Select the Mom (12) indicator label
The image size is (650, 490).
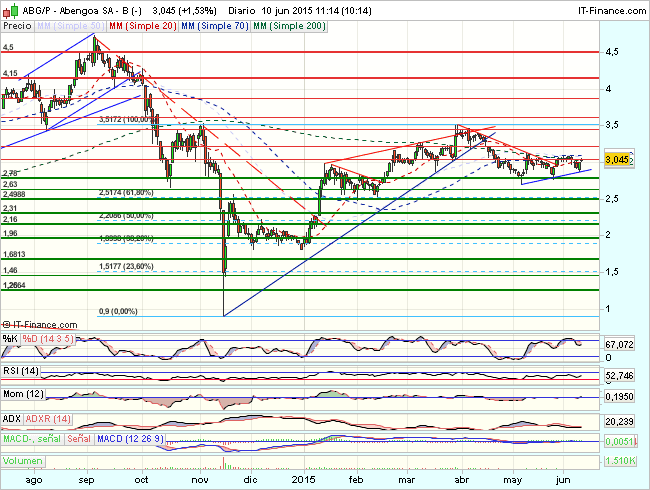coord(23,394)
